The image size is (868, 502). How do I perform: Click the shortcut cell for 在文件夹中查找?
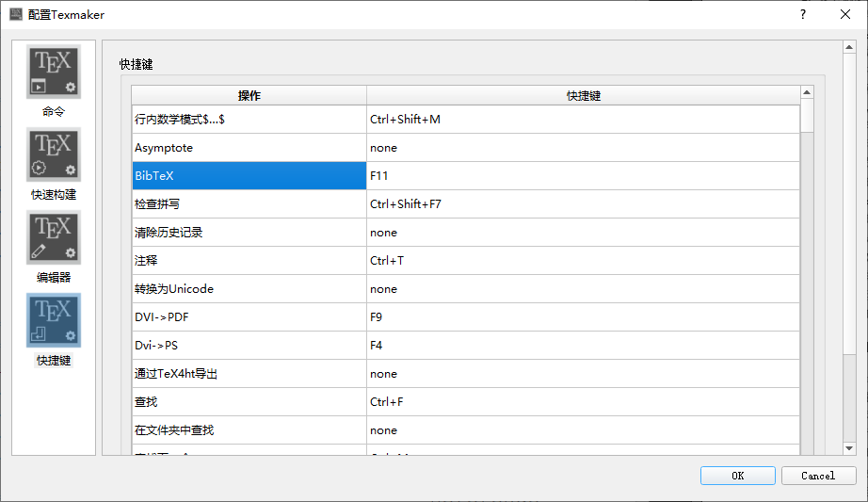click(x=584, y=430)
